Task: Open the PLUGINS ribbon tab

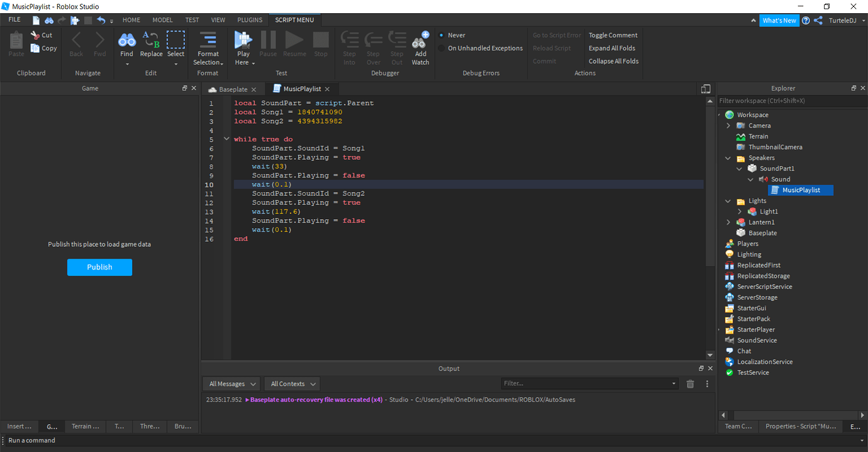Action: pyautogui.click(x=250, y=20)
